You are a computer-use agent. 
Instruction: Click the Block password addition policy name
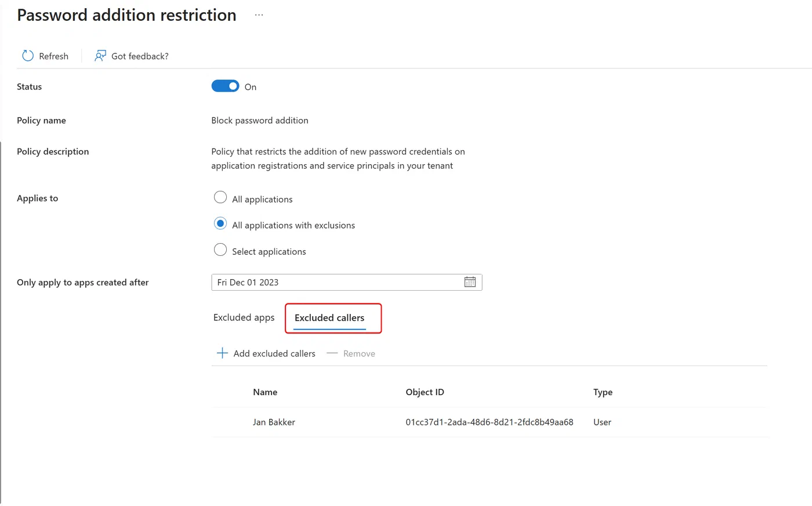(x=260, y=120)
